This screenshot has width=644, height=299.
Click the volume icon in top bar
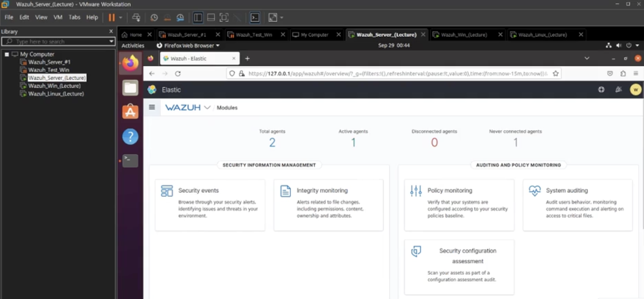click(x=619, y=45)
